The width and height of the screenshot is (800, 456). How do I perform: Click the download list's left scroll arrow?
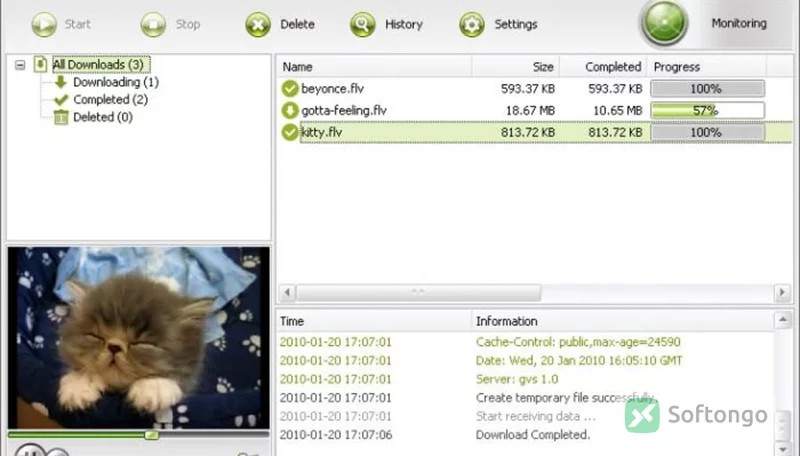click(x=287, y=293)
